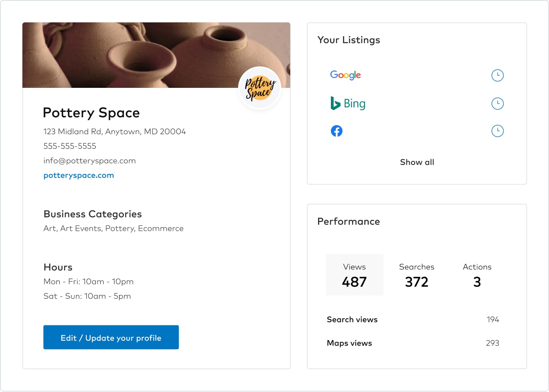Click the email info@potteryspace.com
The width and height of the screenshot is (549, 392).
[x=90, y=161]
